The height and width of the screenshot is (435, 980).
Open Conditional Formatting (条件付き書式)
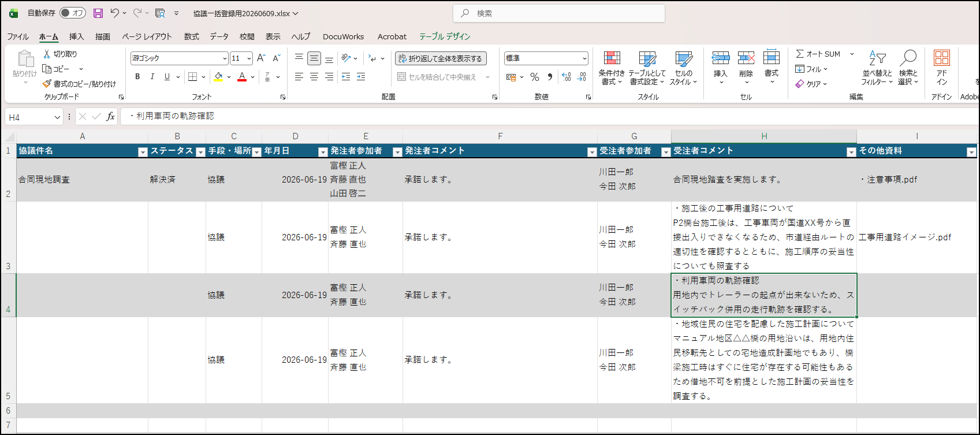(x=612, y=68)
